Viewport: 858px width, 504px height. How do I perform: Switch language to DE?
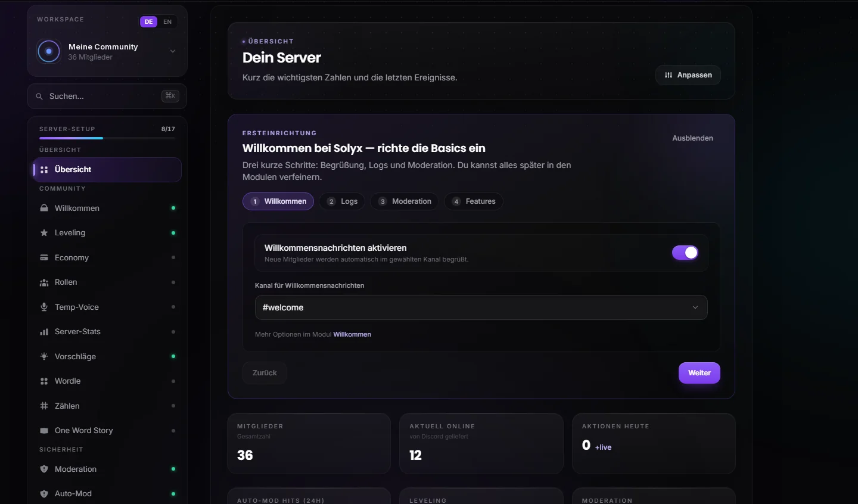149,22
